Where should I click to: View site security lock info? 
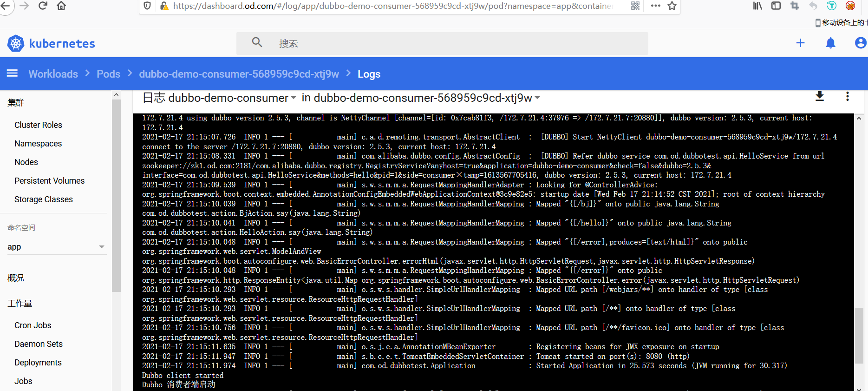[164, 6]
